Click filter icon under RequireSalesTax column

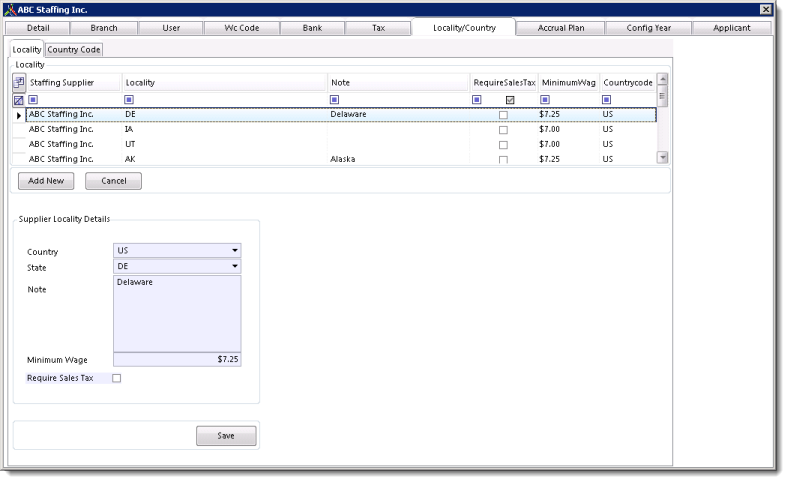point(477,100)
